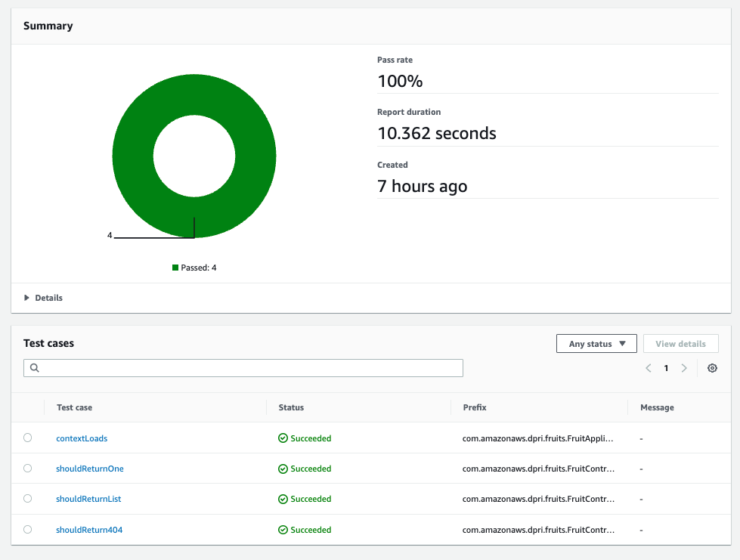The height and width of the screenshot is (560, 740).
Task: Select the shouldReturnList radio button
Action: pos(28,499)
